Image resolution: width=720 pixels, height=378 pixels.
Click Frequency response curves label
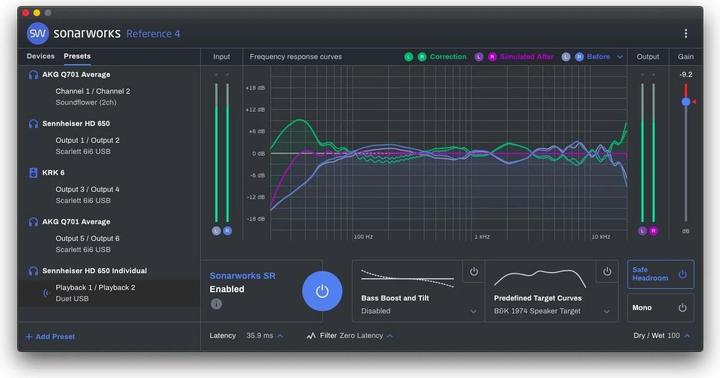click(296, 56)
